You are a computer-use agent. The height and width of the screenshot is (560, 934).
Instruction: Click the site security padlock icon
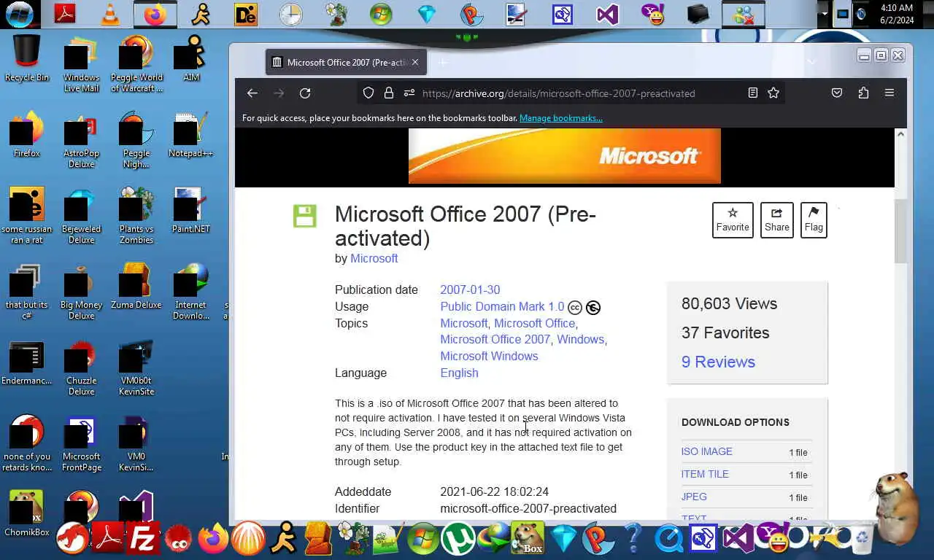[x=389, y=93]
